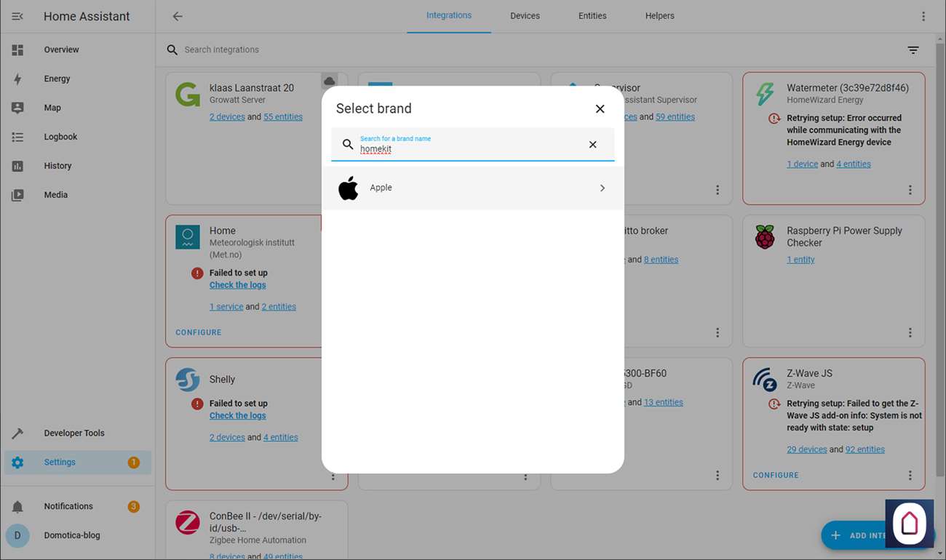Viewport: 946px width, 560px height.
Task: Check the logs for Home integration
Action: click(x=238, y=285)
